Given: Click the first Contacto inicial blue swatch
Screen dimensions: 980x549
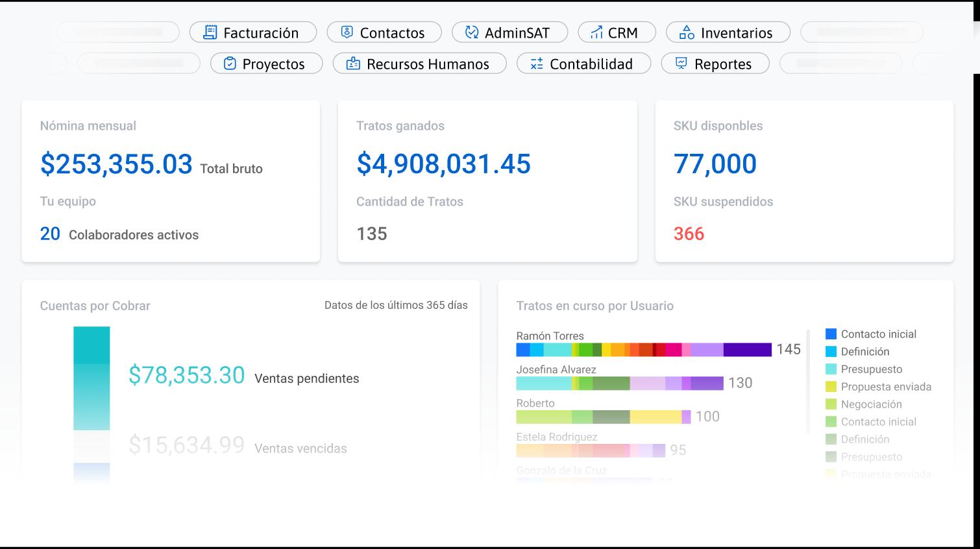Looking at the screenshot, I should [831, 334].
